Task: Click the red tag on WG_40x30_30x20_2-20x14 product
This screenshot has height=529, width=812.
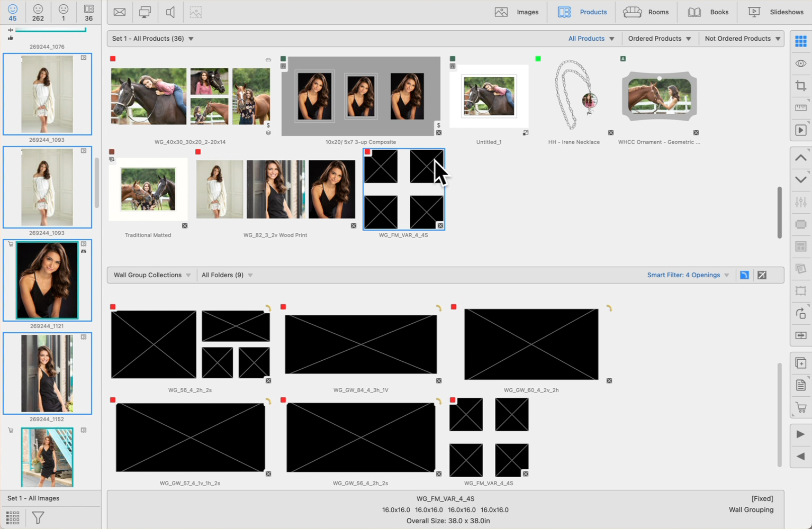Action: pyautogui.click(x=113, y=59)
